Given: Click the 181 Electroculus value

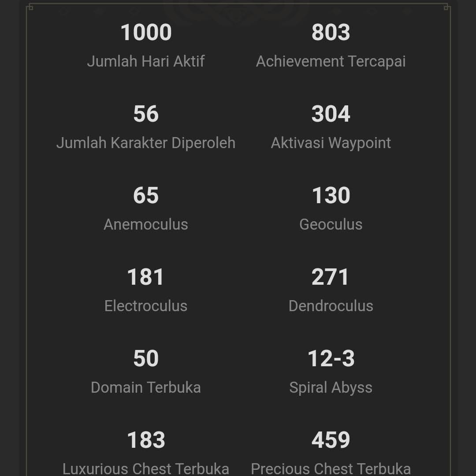Looking at the screenshot, I should [146, 277].
